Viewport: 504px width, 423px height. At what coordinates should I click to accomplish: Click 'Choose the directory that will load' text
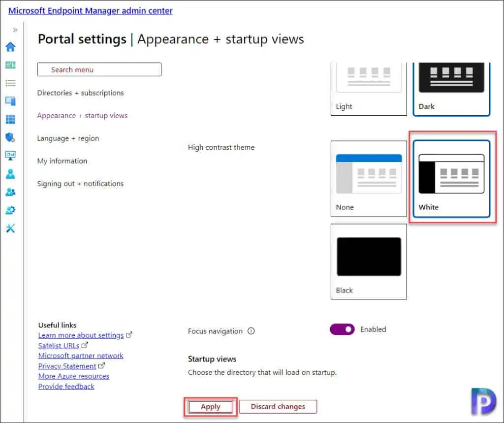click(x=262, y=372)
